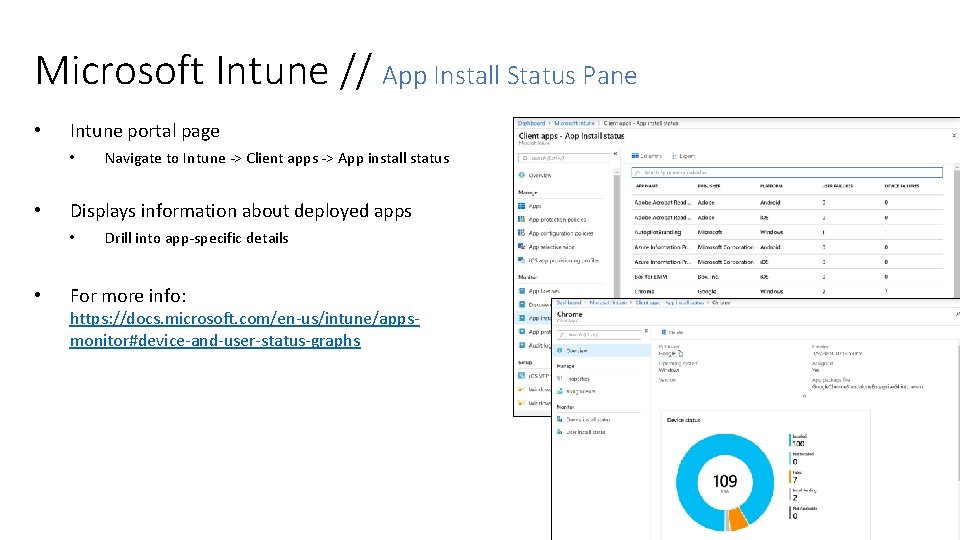Click sidebar search box in Client apps window
This screenshot has height=540, width=960.
click(564, 158)
